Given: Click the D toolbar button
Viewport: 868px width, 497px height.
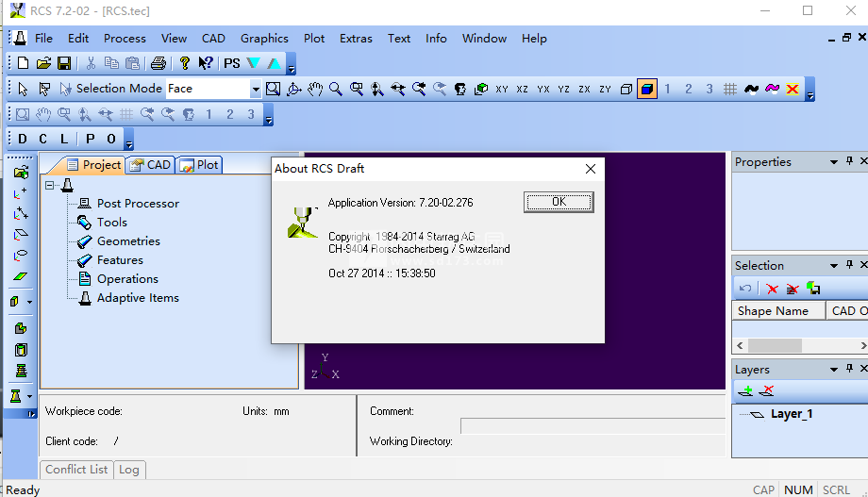Looking at the screenshot, I should [x=23, y=139].
